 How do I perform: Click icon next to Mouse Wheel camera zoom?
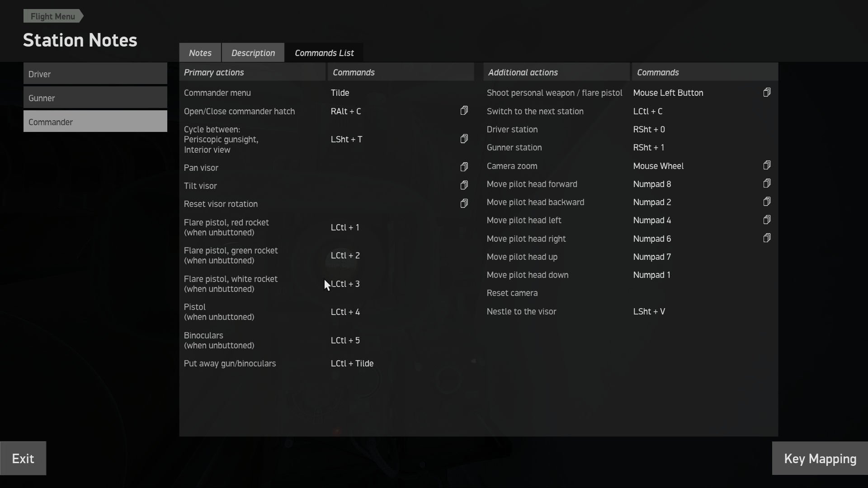(767, 165)
